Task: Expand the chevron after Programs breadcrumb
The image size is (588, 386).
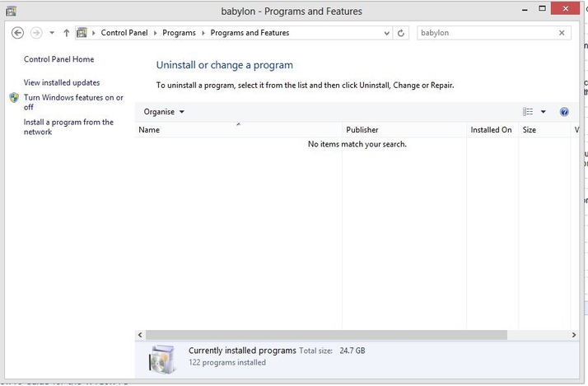Action: tap(203, 33)
